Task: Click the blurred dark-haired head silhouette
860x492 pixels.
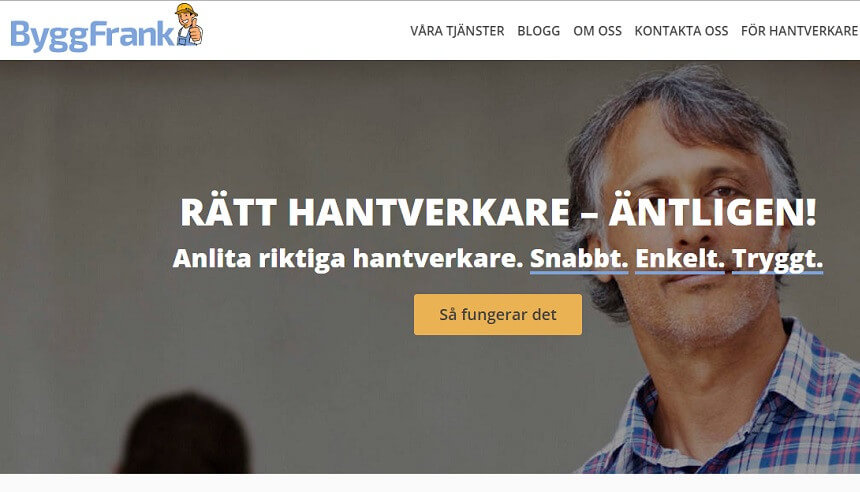Action: pos(184,433)
